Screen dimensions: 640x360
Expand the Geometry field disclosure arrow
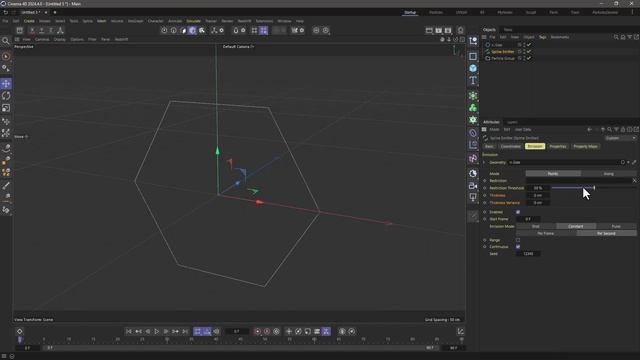(x=484, y=162)
